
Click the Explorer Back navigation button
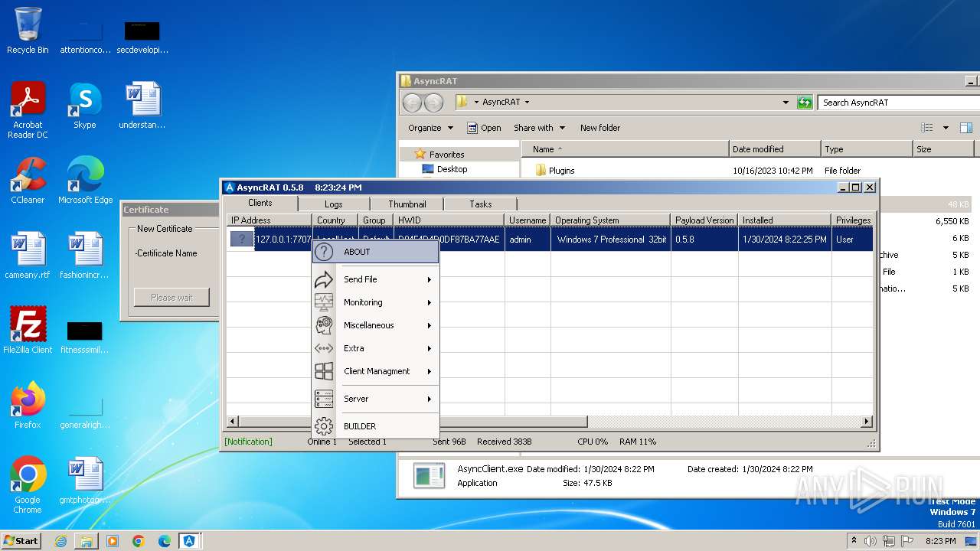point(412,103)
